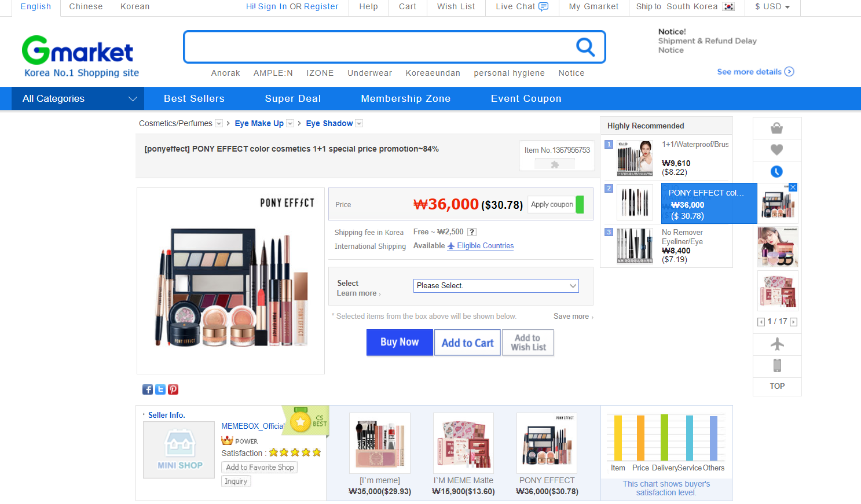Select the English language tab
The width and height of the screenshot is (861, 504).
point(36,6)
